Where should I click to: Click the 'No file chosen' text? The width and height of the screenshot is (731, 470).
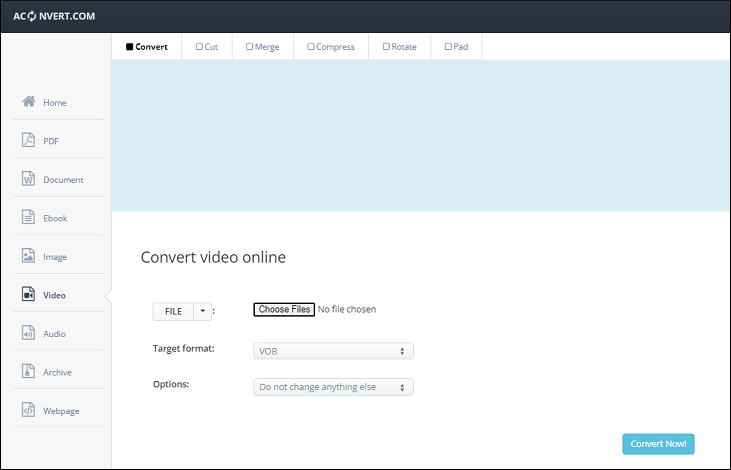347,310
